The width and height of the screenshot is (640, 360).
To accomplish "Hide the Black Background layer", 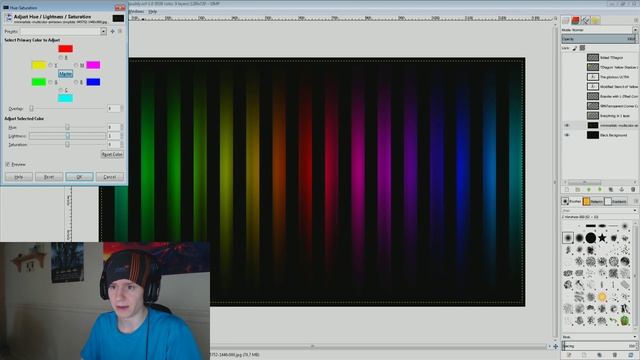I will pos(567,135).
